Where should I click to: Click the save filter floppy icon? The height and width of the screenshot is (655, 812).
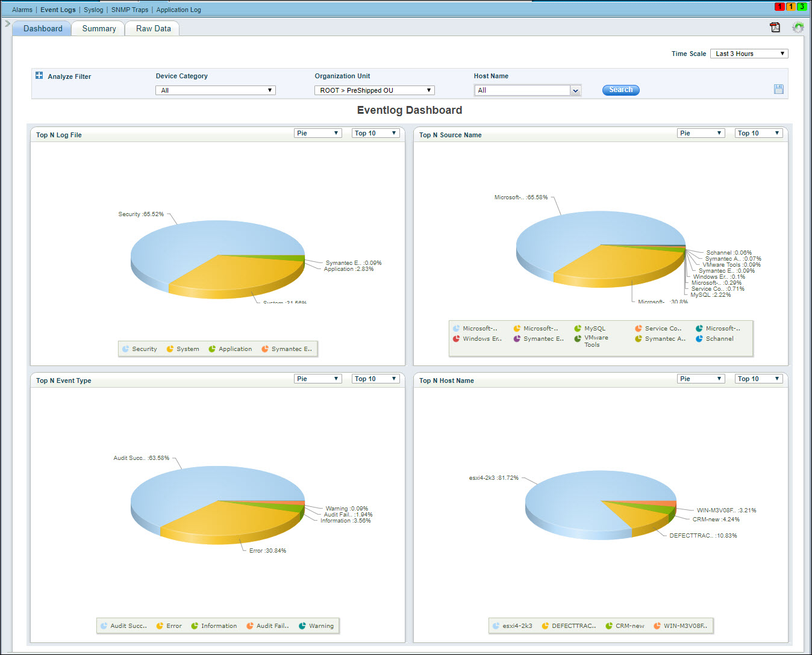pos(779,89)
